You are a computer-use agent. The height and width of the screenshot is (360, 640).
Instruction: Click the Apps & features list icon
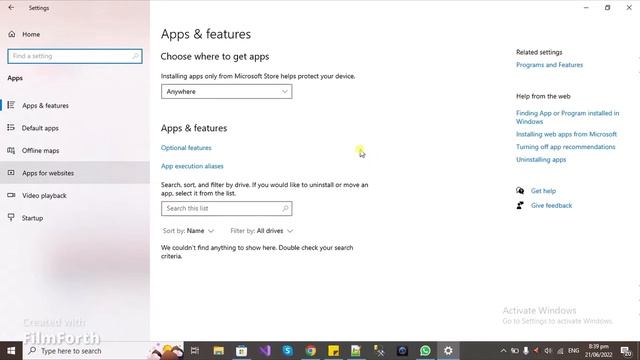click(x=11, y=105)
